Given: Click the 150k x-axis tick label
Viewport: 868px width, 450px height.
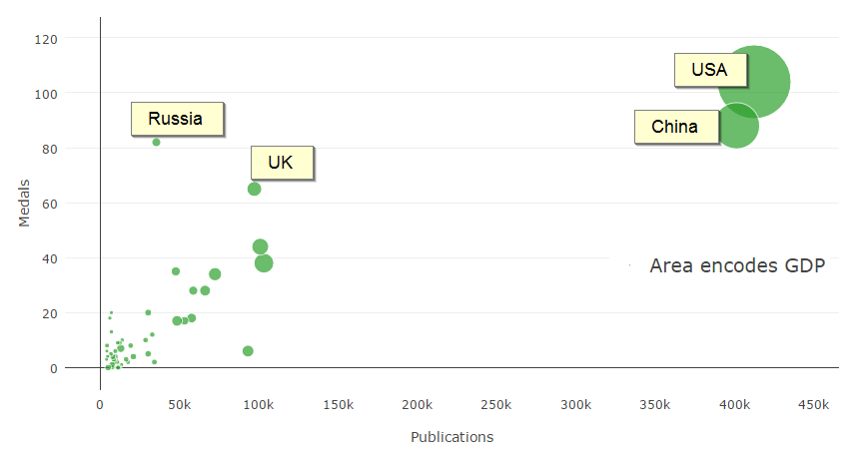Looking at the screenshot, I should [x=338, y=404].
